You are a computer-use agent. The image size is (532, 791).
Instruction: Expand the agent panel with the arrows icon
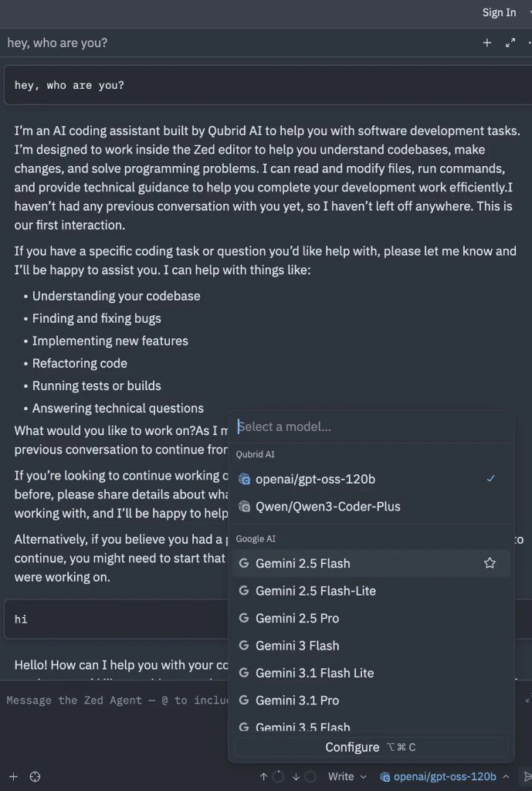coord(510,43)
